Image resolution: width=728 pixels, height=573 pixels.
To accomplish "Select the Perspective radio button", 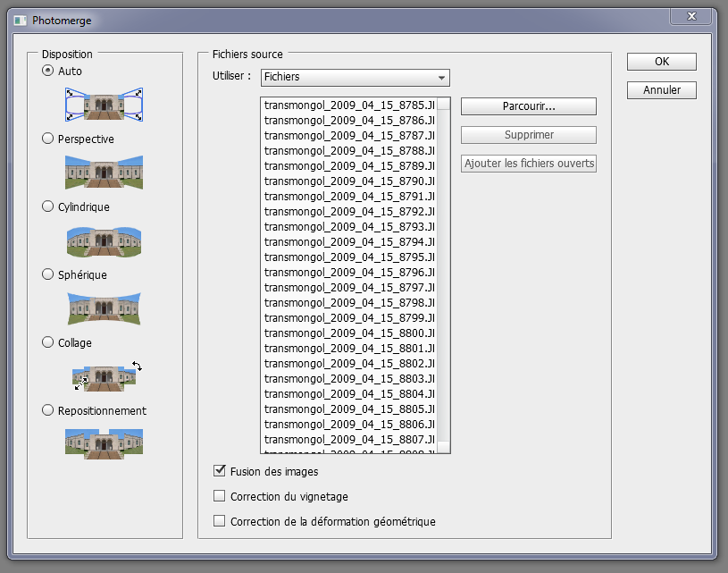I will pyautogui.click(x=48, y=139).
